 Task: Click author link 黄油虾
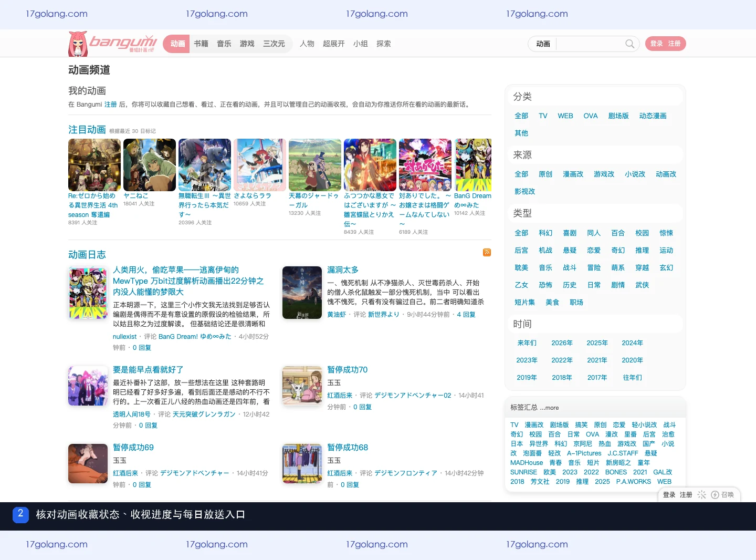click(x=337, y=315)
